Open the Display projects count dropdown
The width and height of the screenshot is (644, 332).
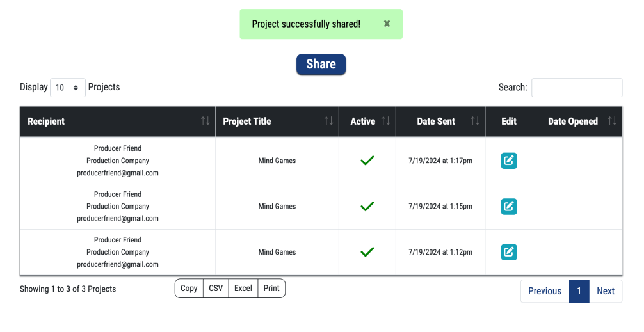point(67,88)
